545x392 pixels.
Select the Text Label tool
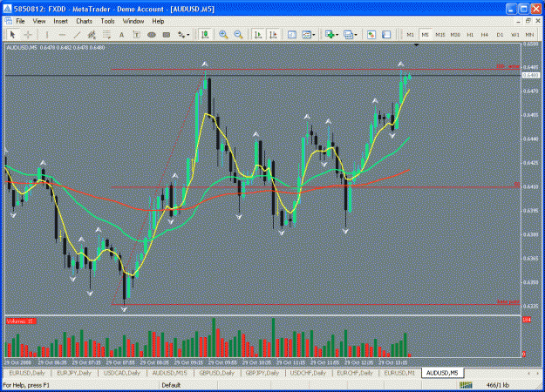137,34
